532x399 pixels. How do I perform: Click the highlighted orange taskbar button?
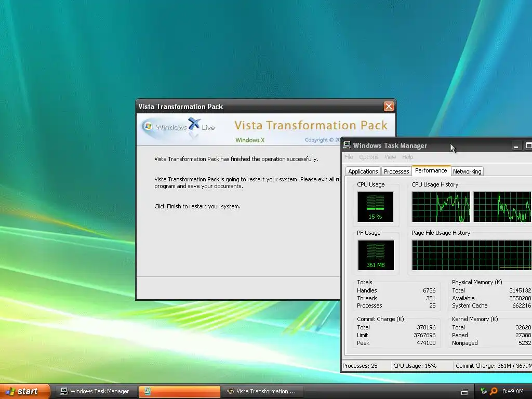click(179, 391)
